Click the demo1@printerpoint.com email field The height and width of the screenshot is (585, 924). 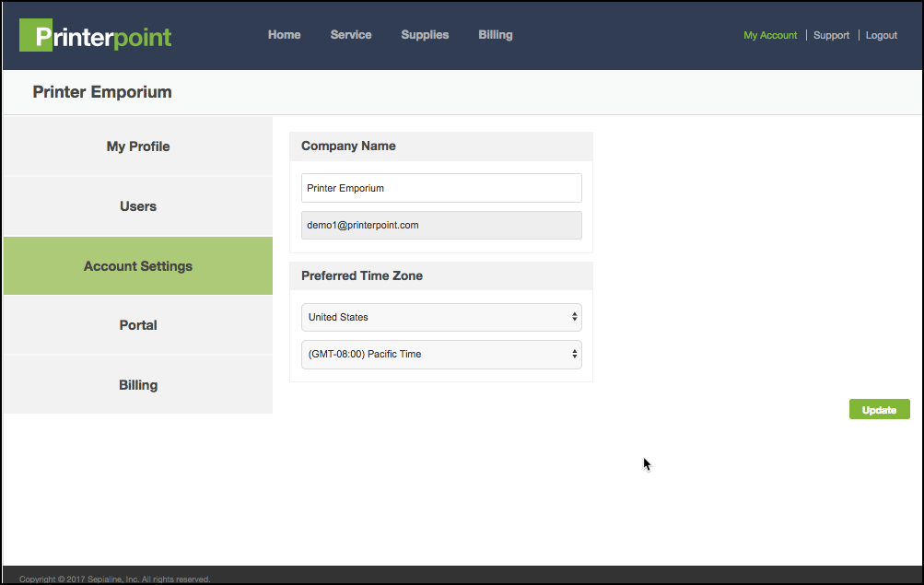coord(441,225)
